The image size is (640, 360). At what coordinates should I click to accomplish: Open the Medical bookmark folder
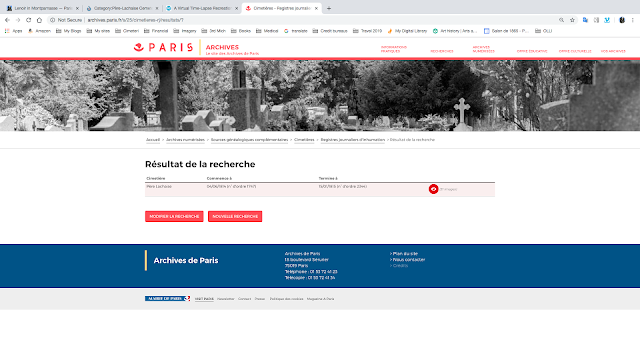click(x=267, y=31)
